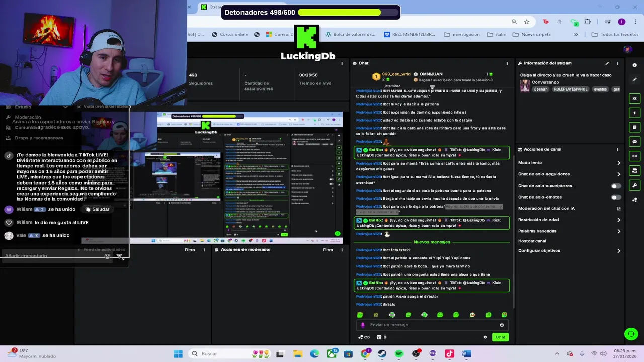Open Moderación del chat con IA external link
The image size is (644, 362).
[x=619, y=208]
